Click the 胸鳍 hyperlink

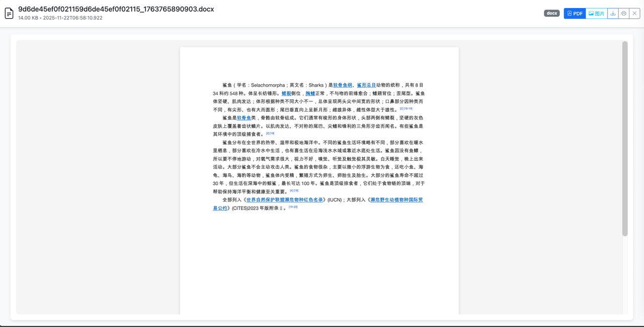[x=310, y=93]
